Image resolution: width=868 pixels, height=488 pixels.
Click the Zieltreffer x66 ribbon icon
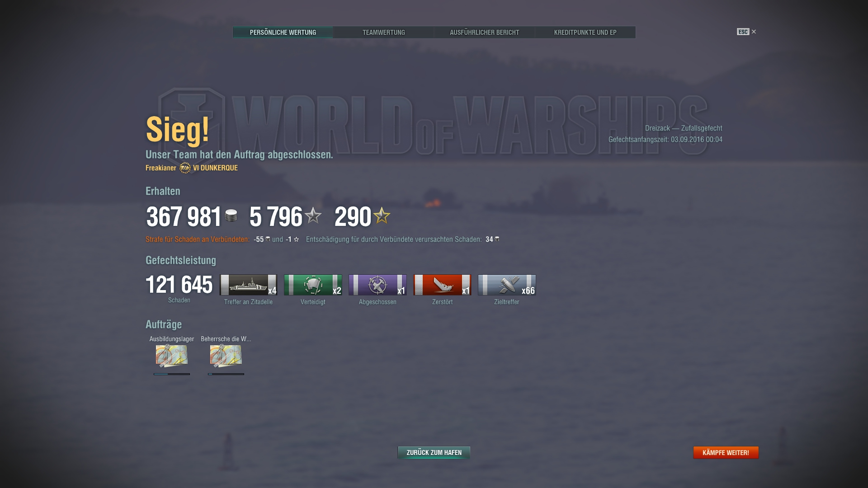pos(507,285)
